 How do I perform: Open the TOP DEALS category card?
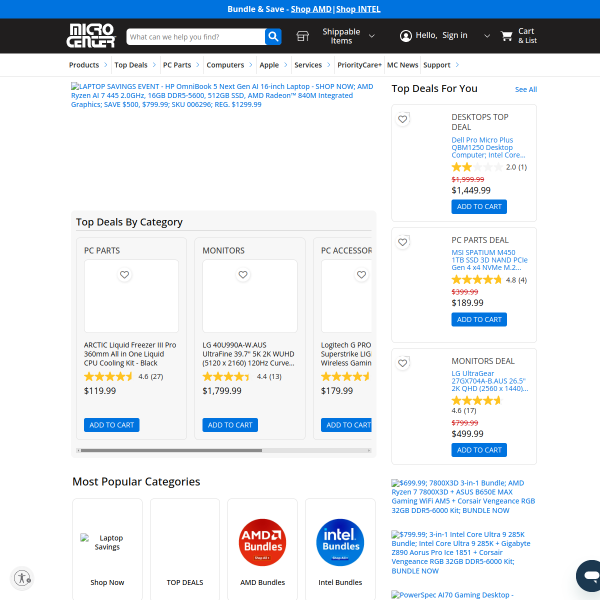click(185, 549)
